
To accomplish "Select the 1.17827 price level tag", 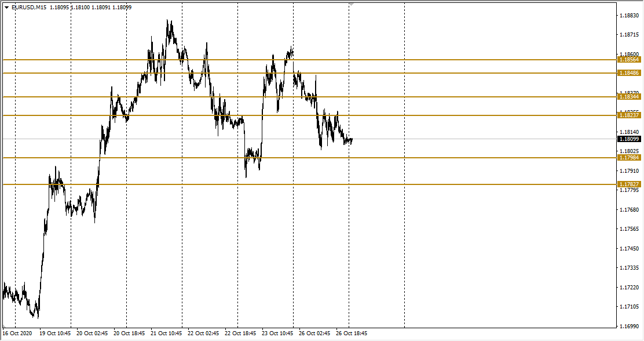I will 629,184.
